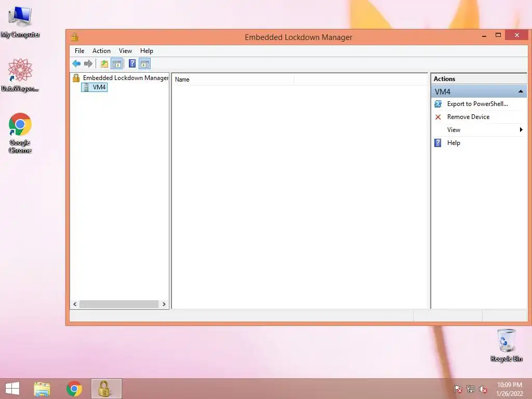Screen dimensions: 532x399
Task: Click the muted volume tray icon
Action: (483, 389)
